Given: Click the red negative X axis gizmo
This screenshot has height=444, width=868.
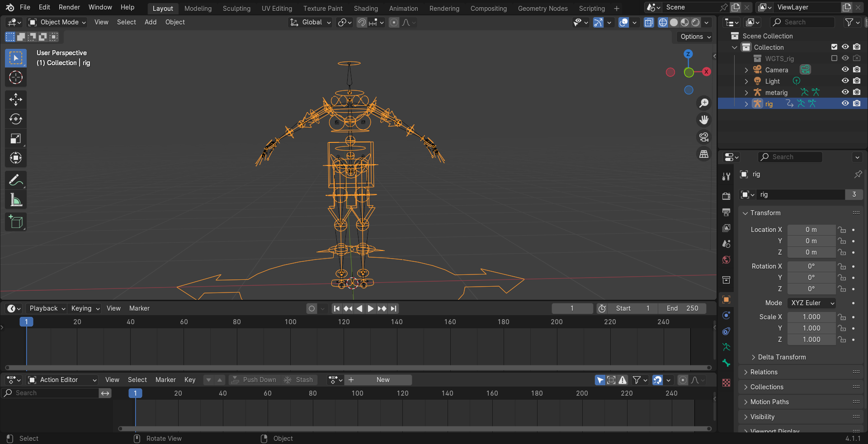Looking at the screenshot, I should click(x=670, y=72).
